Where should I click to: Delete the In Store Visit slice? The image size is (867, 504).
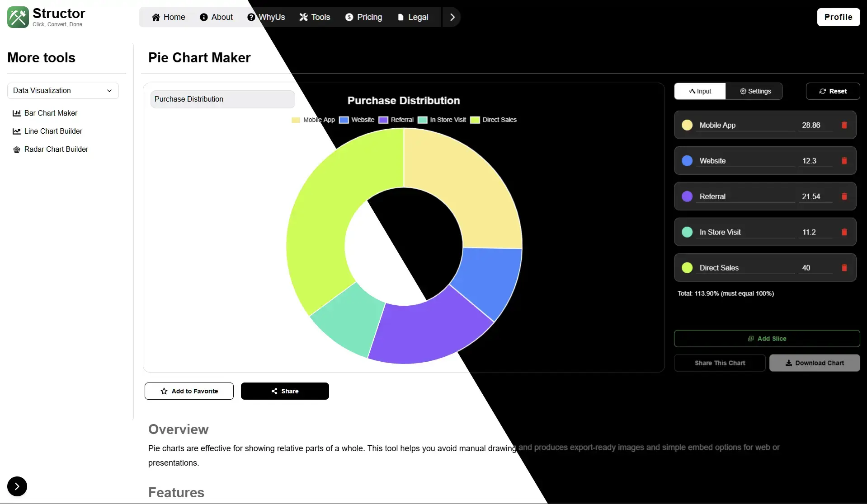pos(844,232)
